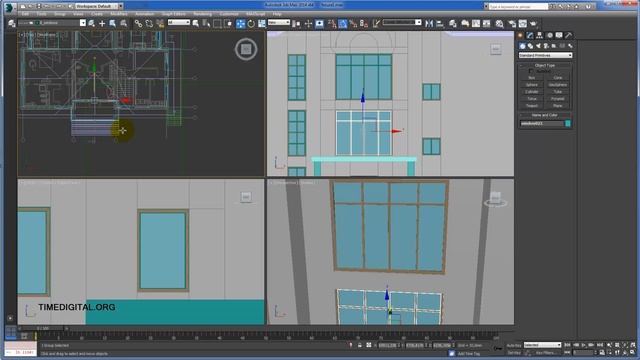Screen dimensions: 640x360
Task: Toggle the Spinner Snap button
Action: click(x=364, y=23)
